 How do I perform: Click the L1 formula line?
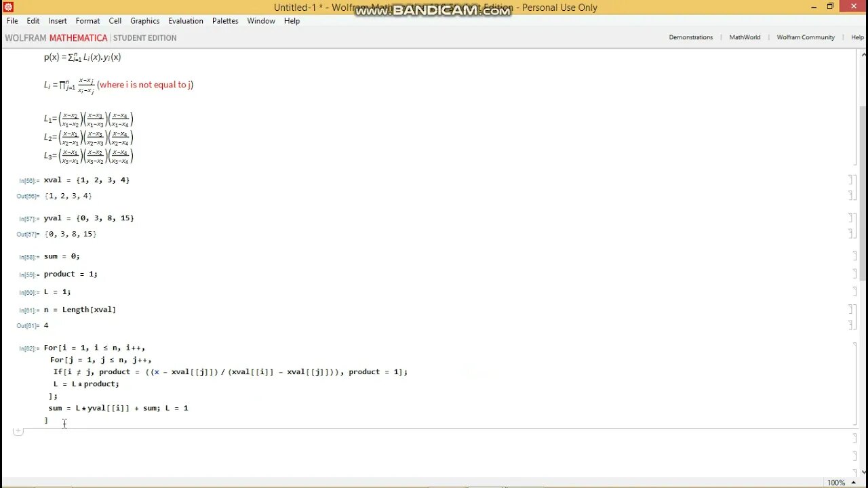[89, 119]
